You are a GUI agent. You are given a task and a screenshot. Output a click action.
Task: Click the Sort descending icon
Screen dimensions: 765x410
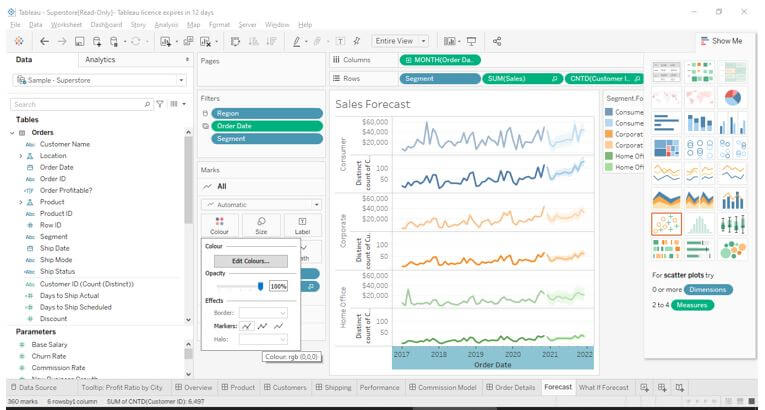(x=271, y=41)
